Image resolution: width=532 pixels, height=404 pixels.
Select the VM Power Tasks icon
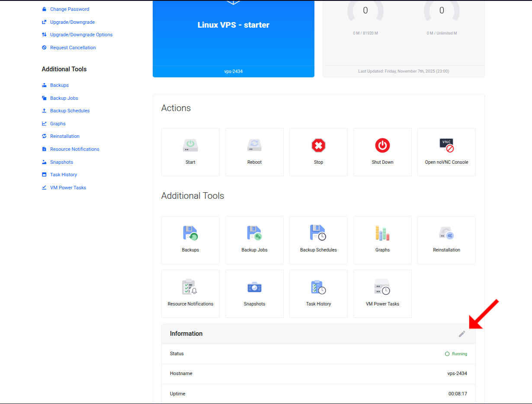coord(382,287)
